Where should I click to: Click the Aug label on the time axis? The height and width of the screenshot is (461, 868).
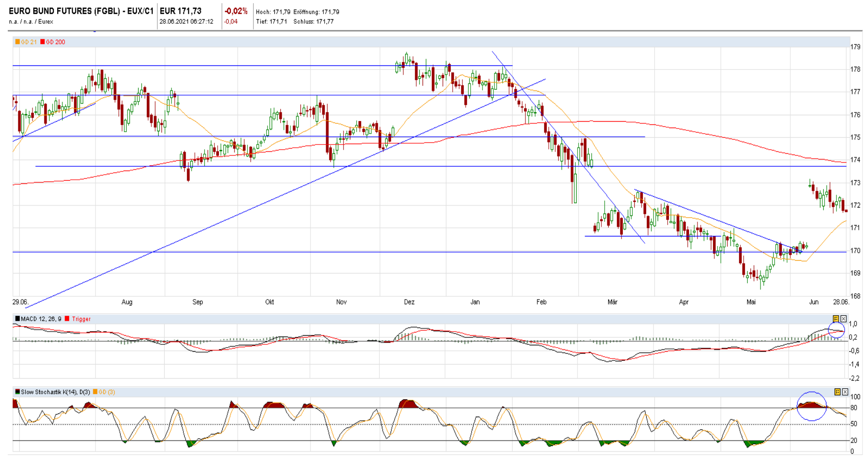coord(127,302)
